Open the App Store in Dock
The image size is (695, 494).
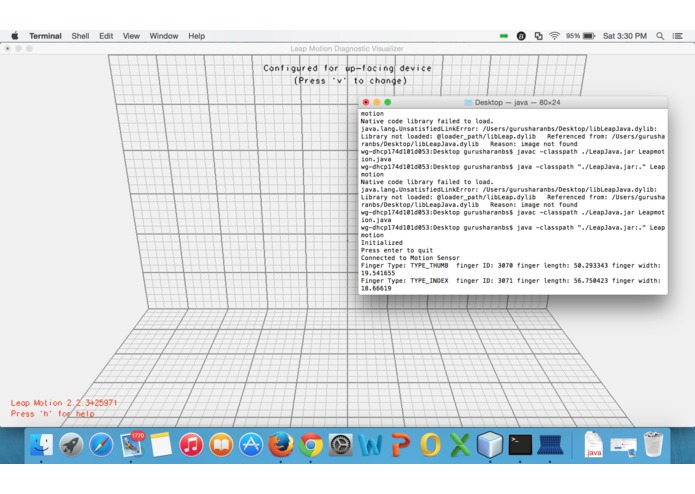[x=251, y=444]
